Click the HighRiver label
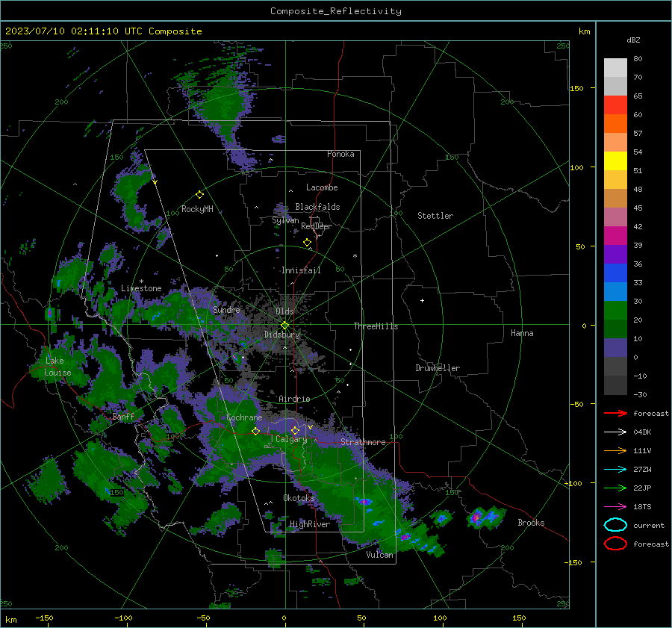The image size is (672, 628). pos(310,524)
